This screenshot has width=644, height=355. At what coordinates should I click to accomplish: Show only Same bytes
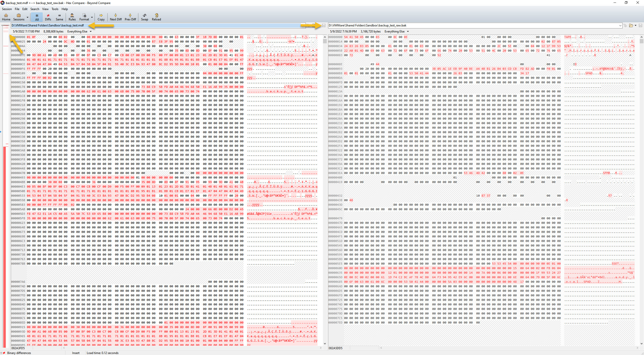59,17
